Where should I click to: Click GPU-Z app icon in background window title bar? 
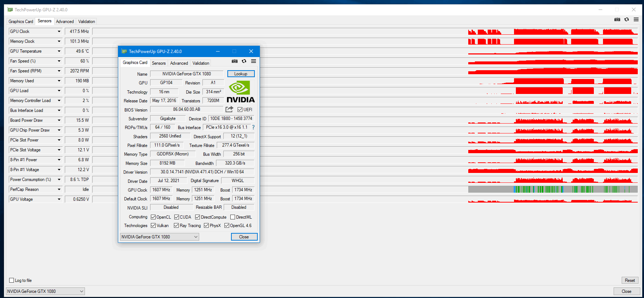click(x=10, y=10)
